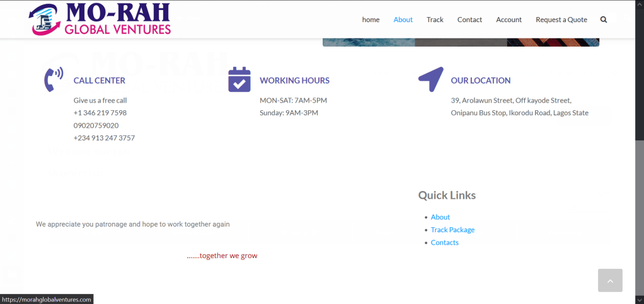
Task: Follow the Track Package quick link
Action: tap(452, 230)
